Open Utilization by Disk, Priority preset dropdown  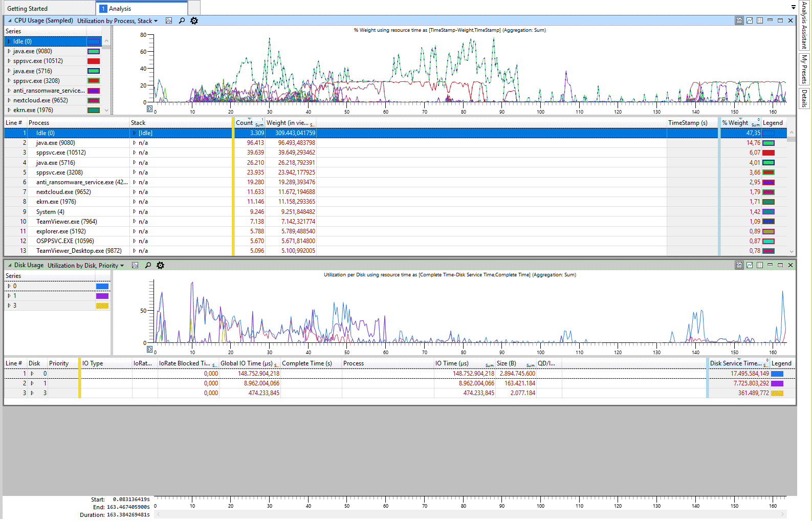[x=86, y=266]
